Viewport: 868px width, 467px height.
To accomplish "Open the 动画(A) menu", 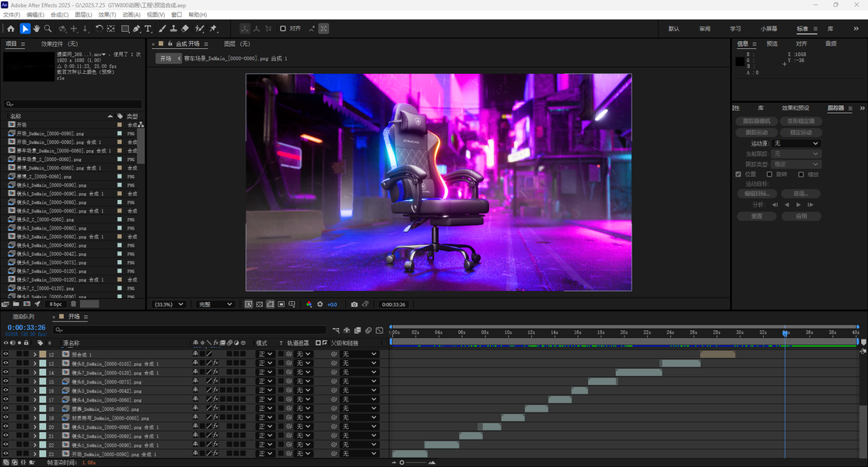I will (131, 15).
